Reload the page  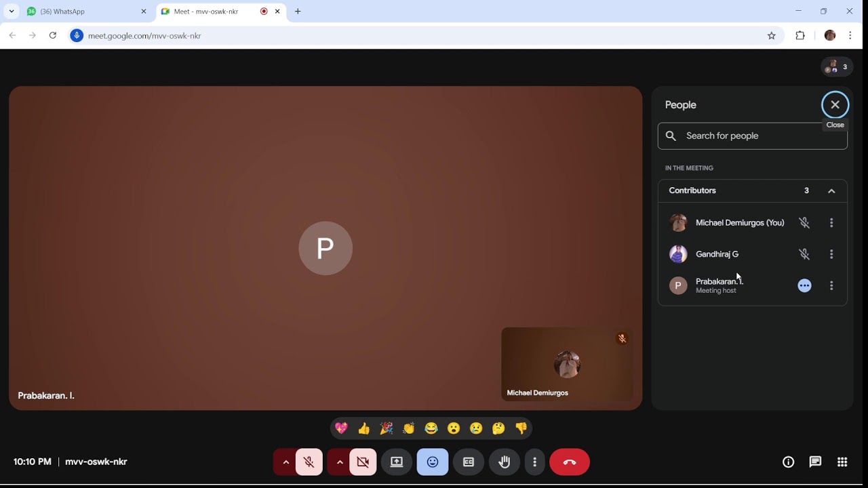pos(53,35)
